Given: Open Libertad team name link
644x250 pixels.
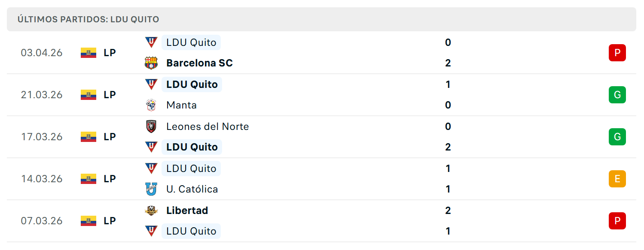Looking at the screenshot, I should tap(187, 211).
